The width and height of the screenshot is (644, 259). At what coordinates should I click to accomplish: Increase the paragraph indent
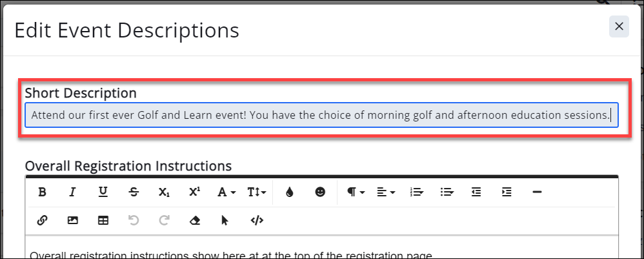(507, 192)
